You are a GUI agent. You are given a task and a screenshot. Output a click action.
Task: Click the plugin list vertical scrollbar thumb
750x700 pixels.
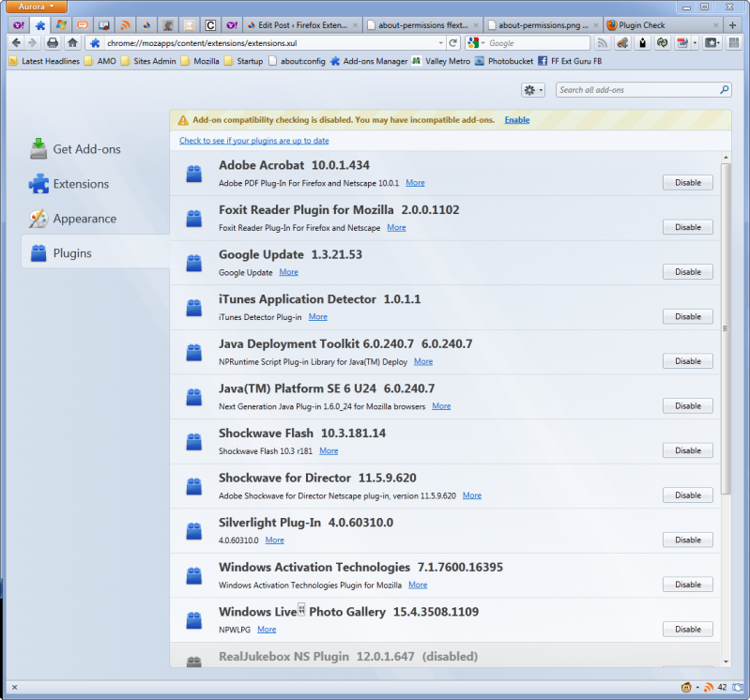tap(726, 328)
